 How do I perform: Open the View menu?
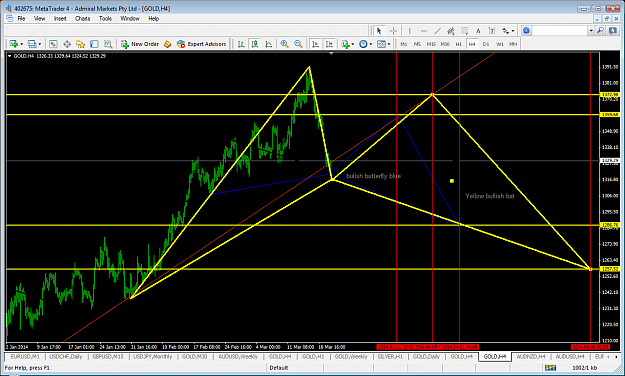tap(39, 18)
